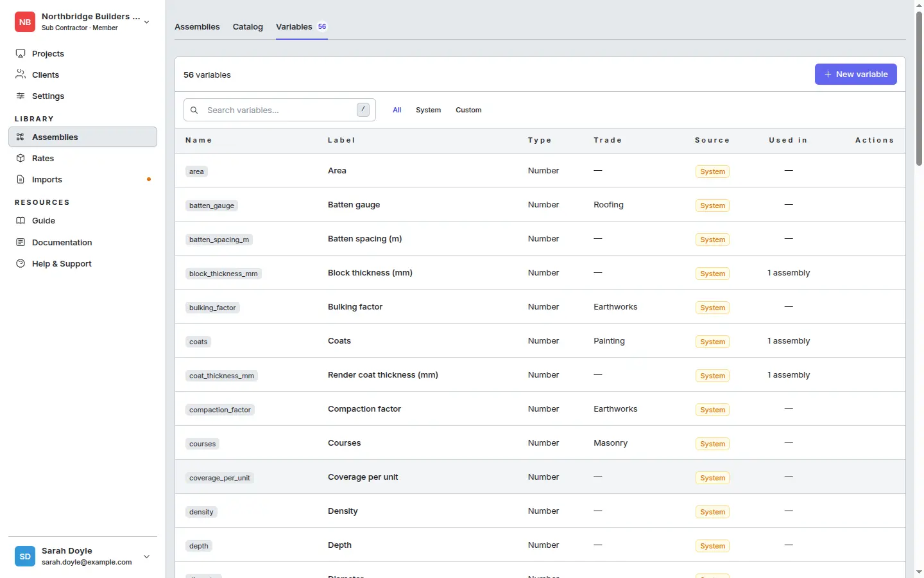The width and height of the screenshot is (924, 578).
Task: Click the System badge in depth row
Action: pos(712,546)
